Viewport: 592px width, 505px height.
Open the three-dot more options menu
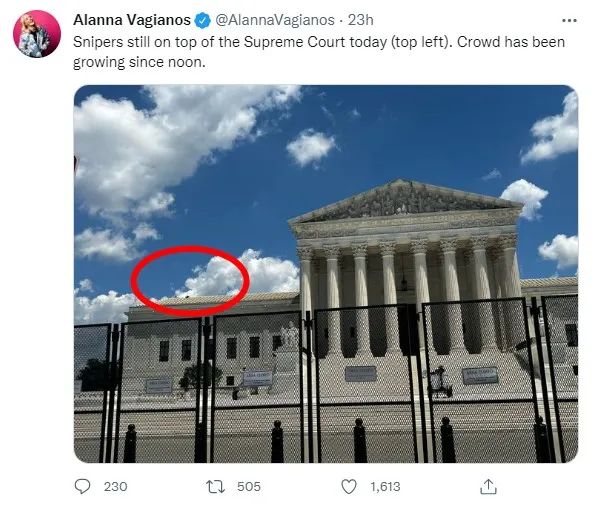(x=569, y=20)
